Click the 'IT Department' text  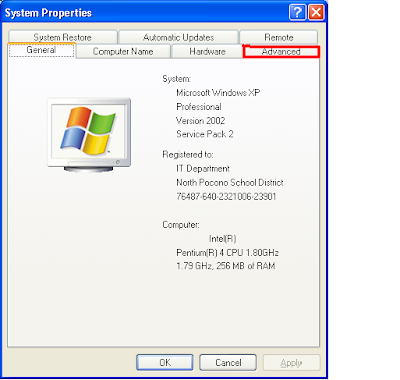pyautogui.click(x=203, y=169)
